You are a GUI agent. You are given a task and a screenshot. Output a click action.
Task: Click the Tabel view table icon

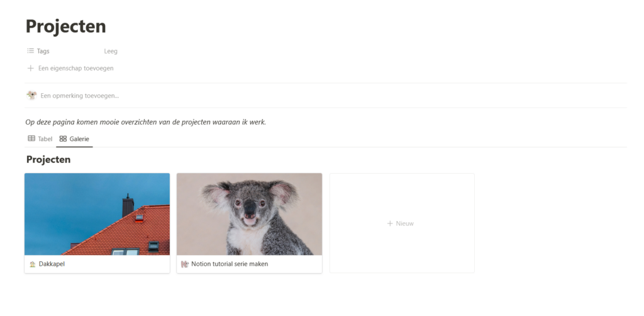31,138
